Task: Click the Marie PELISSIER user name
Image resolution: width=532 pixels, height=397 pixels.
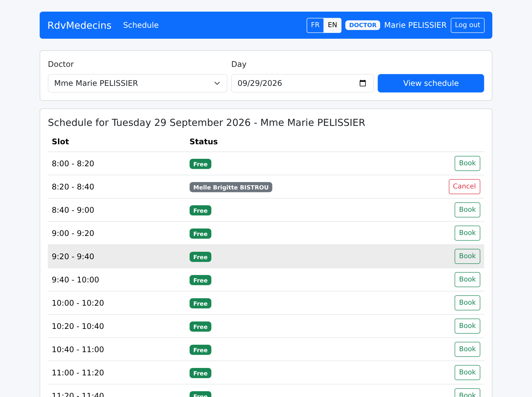Action: click(415, 25)
